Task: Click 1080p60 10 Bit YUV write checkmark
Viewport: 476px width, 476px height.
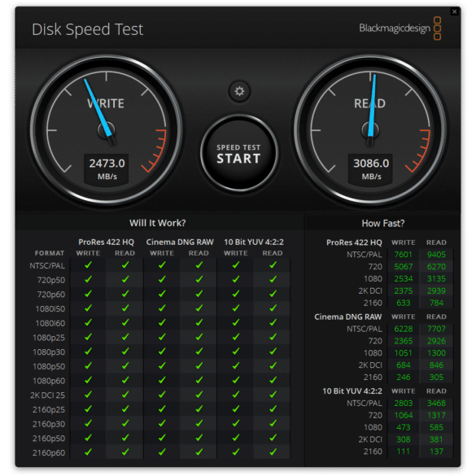Action: (236, 380)
